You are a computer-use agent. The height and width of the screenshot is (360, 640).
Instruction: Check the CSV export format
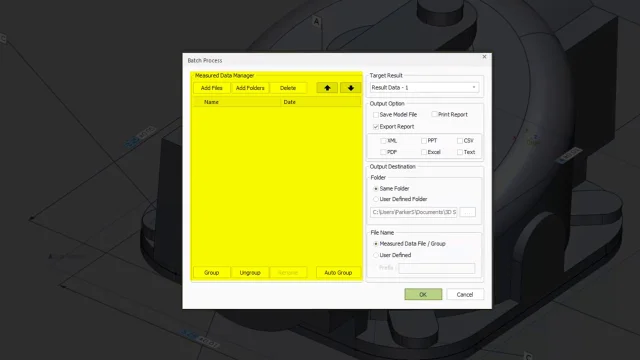460,141
